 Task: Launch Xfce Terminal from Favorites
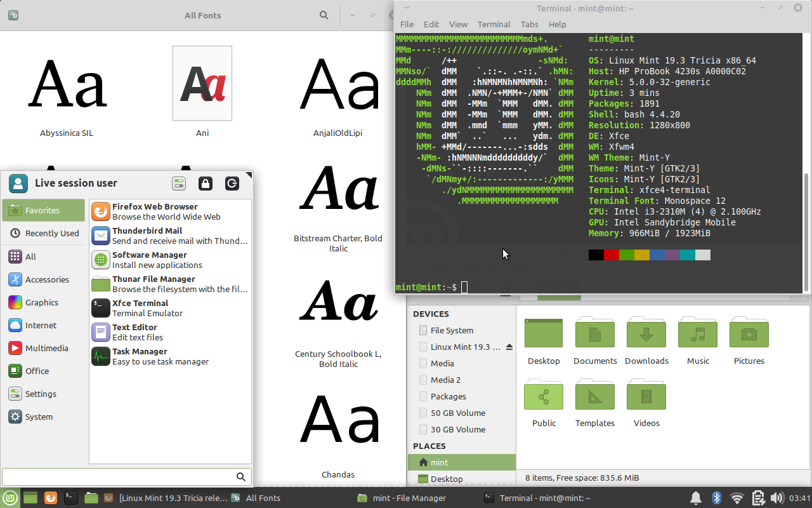pos(170,308)
